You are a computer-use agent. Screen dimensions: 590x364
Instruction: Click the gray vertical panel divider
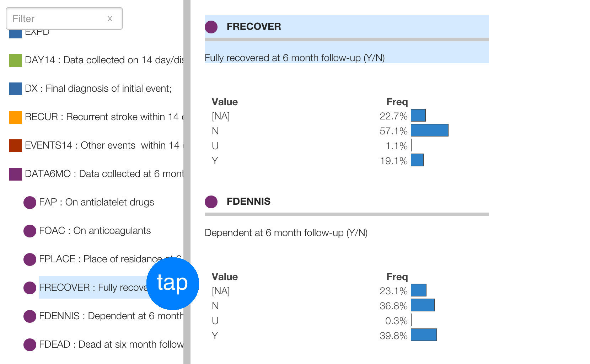pos(187,142)
